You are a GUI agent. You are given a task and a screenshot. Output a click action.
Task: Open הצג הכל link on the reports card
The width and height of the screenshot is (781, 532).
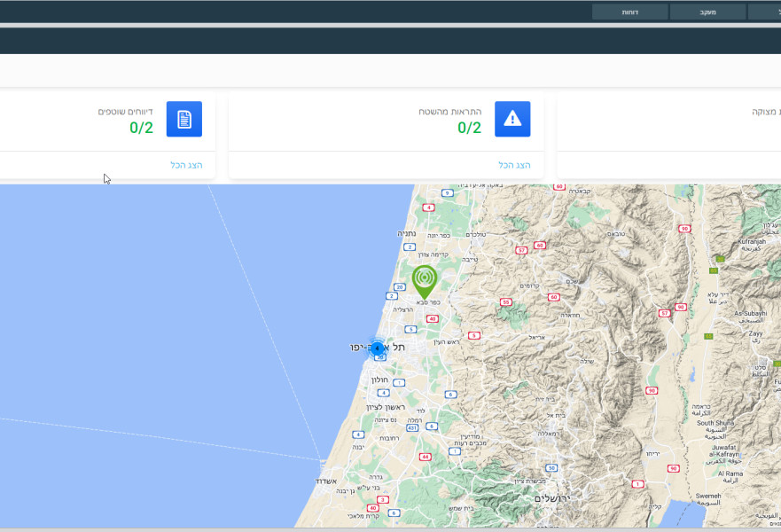(186, 165)
